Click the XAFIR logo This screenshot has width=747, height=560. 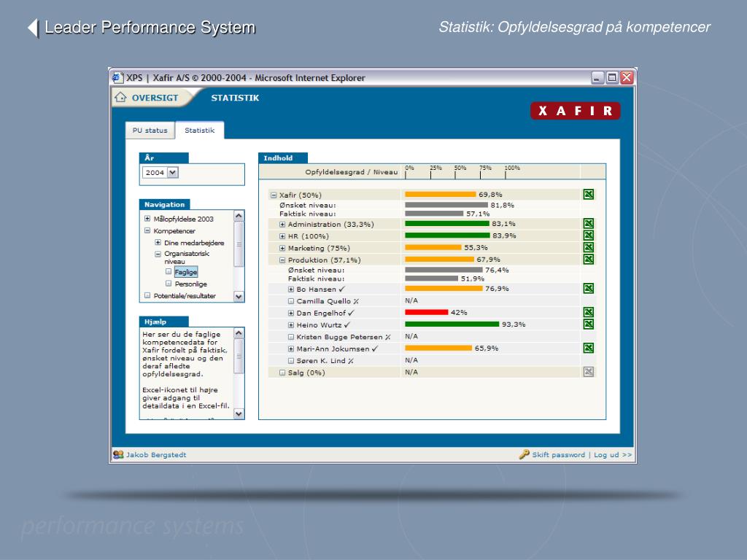click(x=575, y=111)
